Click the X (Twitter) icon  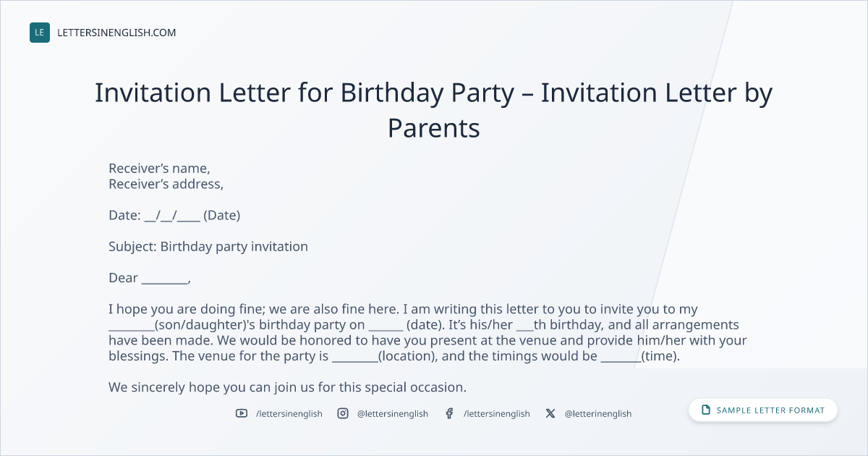coord(550,413)
